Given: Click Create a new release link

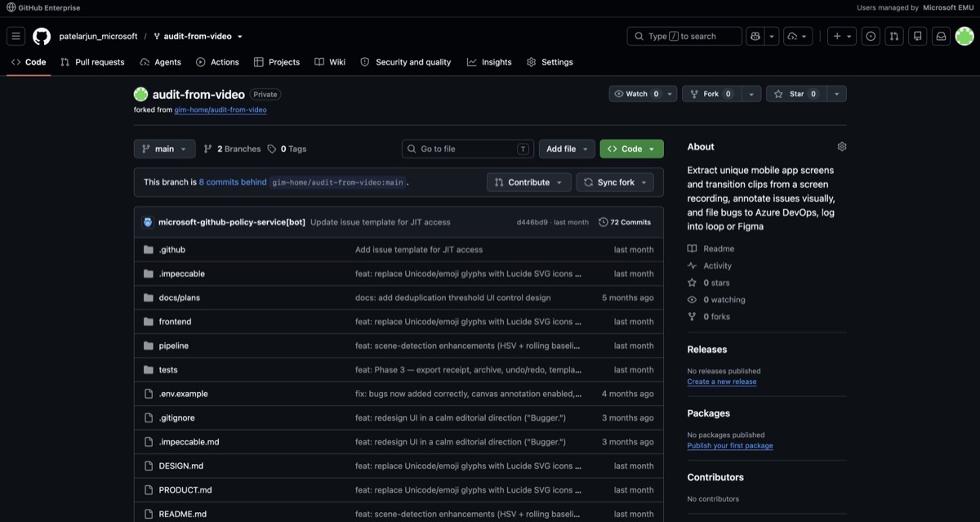Looking at the screenshot, I should pos(722,381).
